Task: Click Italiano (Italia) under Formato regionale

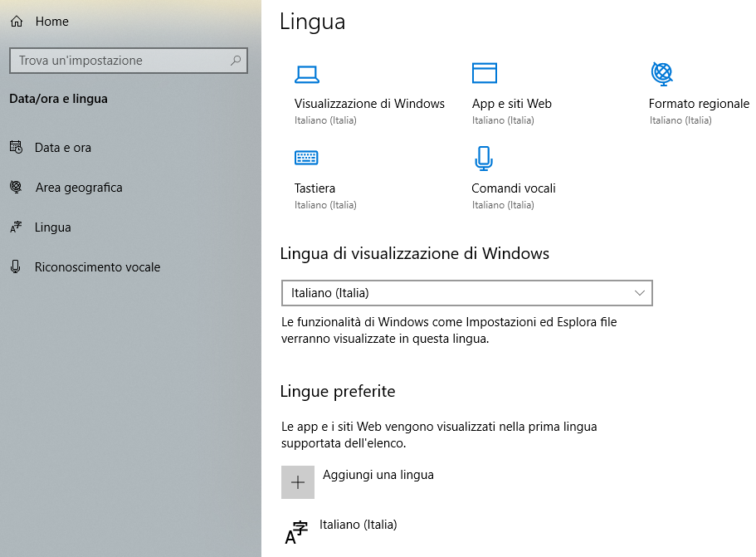Action: 680,120
